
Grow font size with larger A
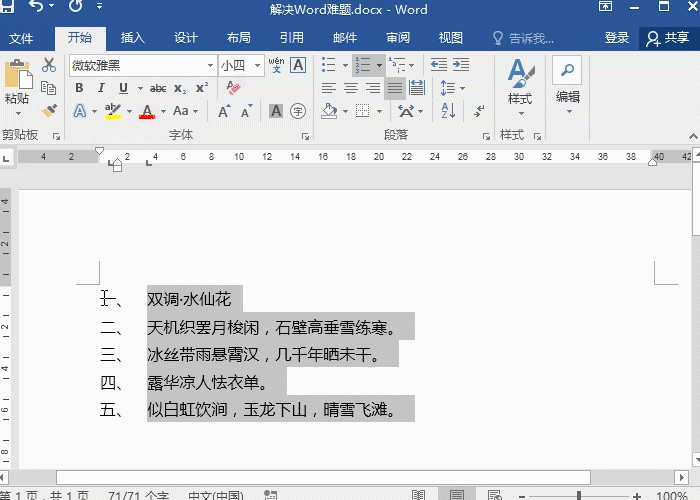click(224, 111)
